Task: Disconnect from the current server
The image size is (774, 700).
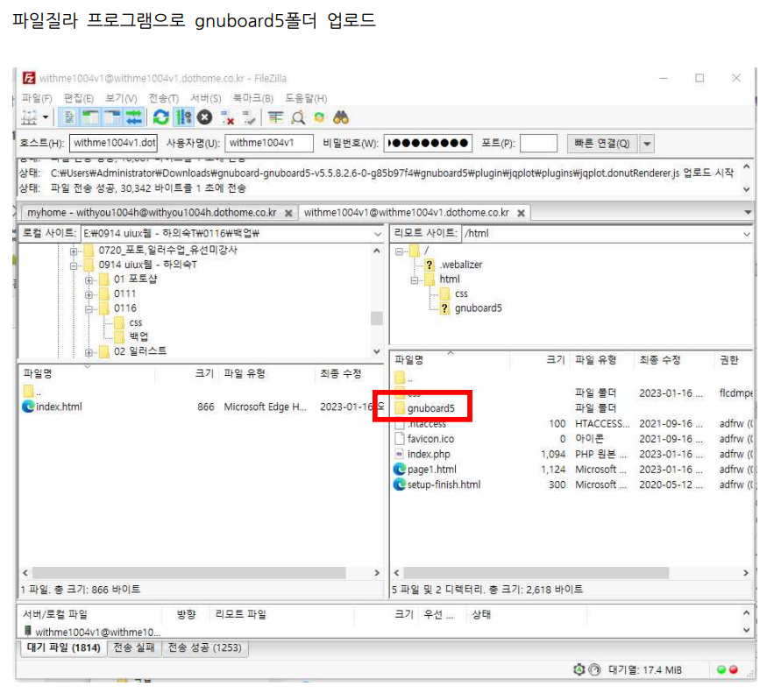Action: (227, 117)
